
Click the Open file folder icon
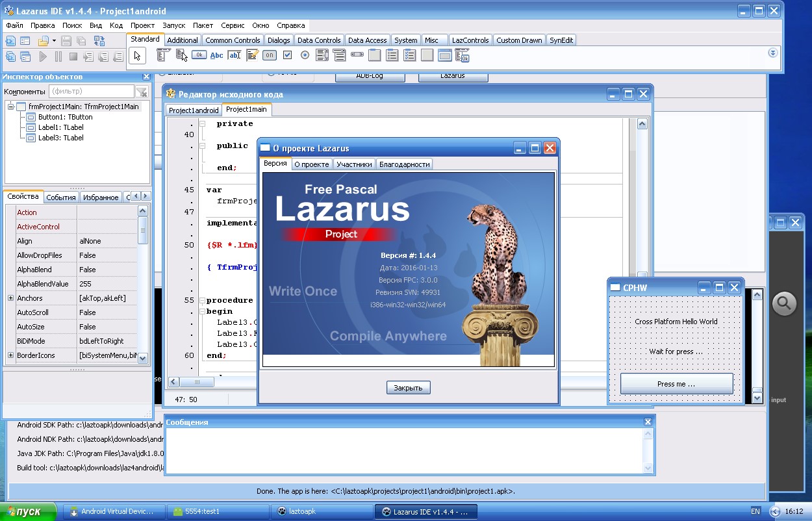(43, 41)
